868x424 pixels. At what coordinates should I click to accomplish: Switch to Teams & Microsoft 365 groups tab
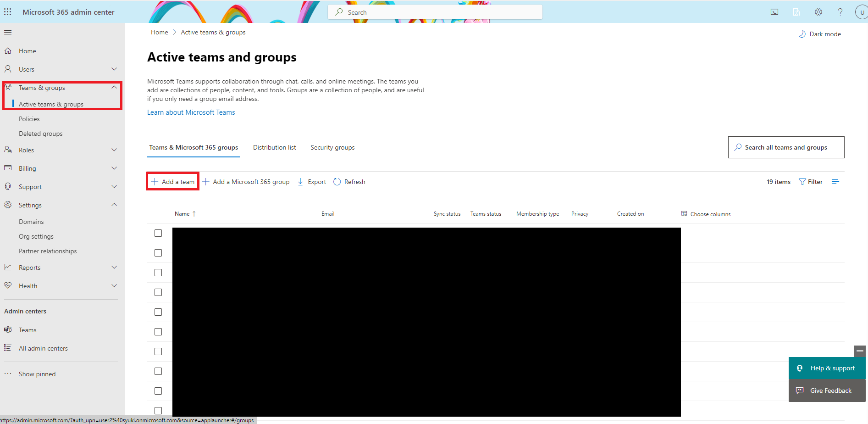[x=194, y=147]
